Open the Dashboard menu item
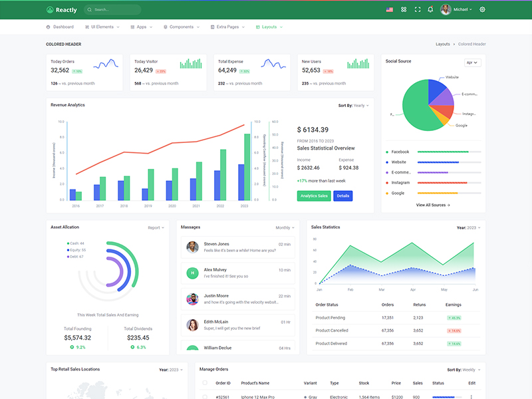532x399 pixels. [x=60, y=27]
